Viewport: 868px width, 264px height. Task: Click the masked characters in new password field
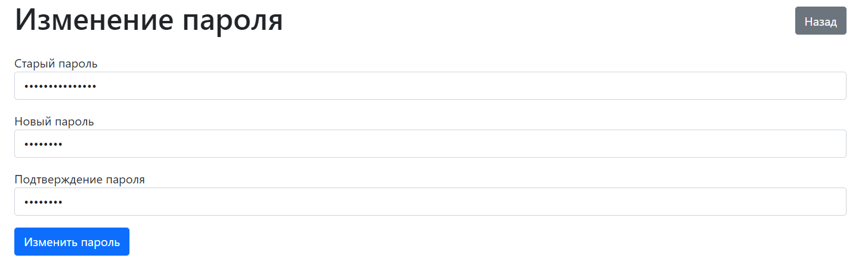(43, 145)
